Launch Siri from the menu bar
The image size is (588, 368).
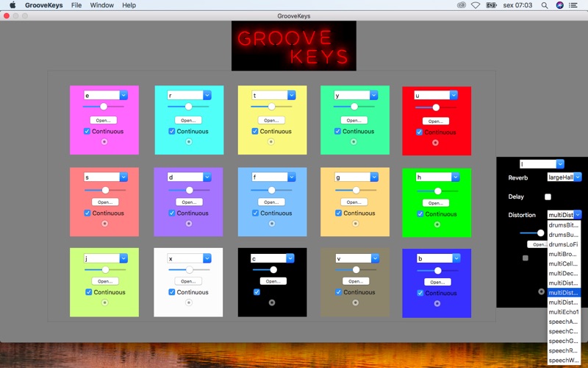(x=559, y=5)
